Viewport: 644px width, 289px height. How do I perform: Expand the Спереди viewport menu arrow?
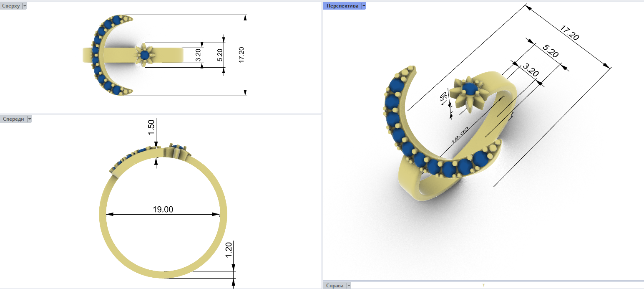[x=29, y=119]
